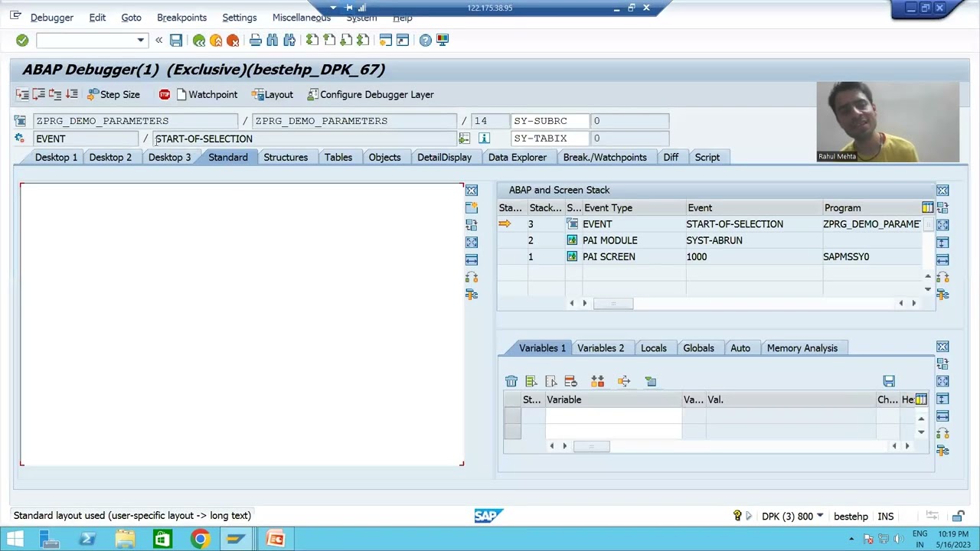Click the Find binoculars icon
The image size is (980, 551).
point(273,40)
